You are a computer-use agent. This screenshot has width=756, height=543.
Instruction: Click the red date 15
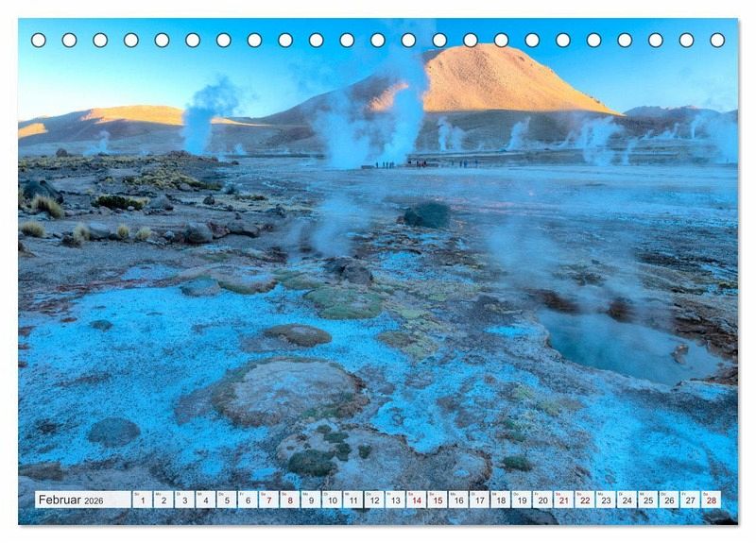click(x=438, y=500)
